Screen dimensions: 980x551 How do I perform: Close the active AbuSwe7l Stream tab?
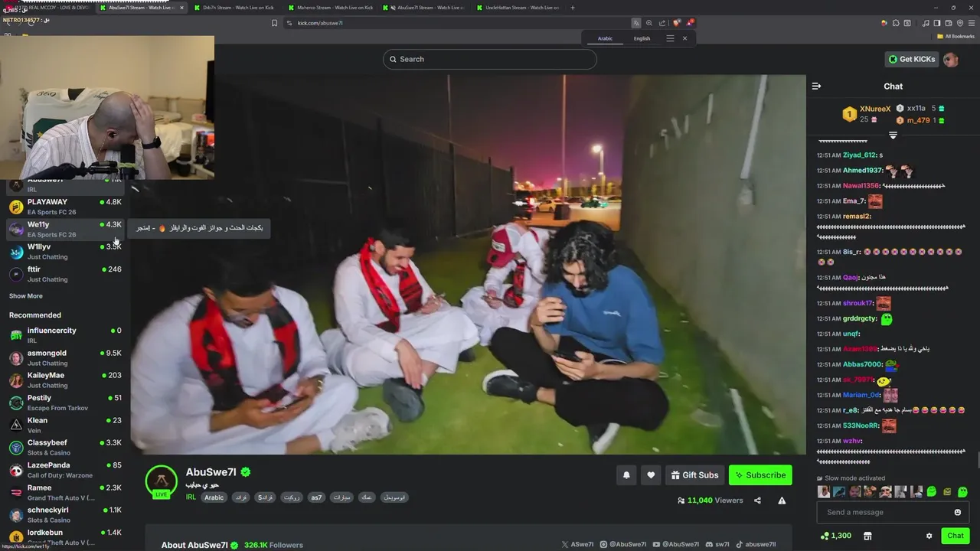pyautogui.click(x=182, y=8)
